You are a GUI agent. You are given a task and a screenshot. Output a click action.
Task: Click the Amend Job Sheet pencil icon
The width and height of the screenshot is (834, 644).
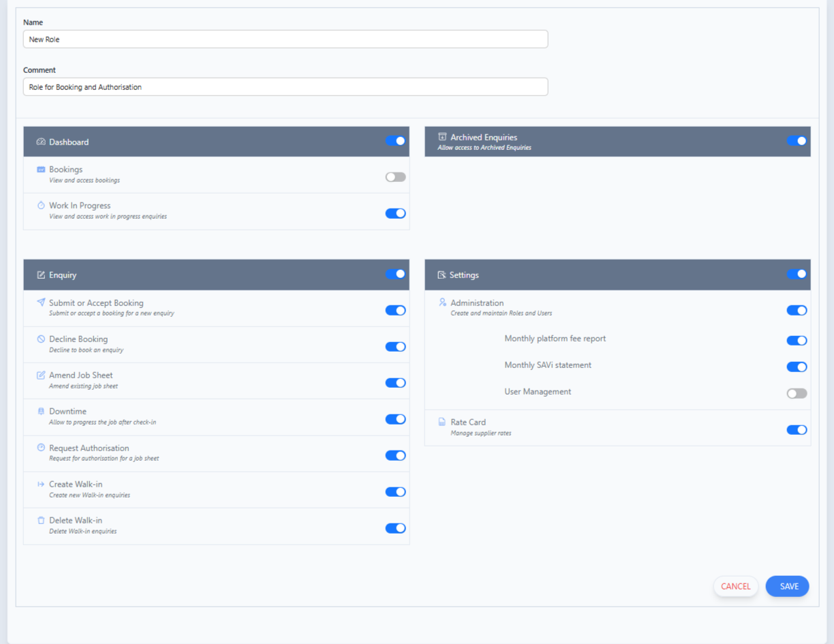coord(41,375)
